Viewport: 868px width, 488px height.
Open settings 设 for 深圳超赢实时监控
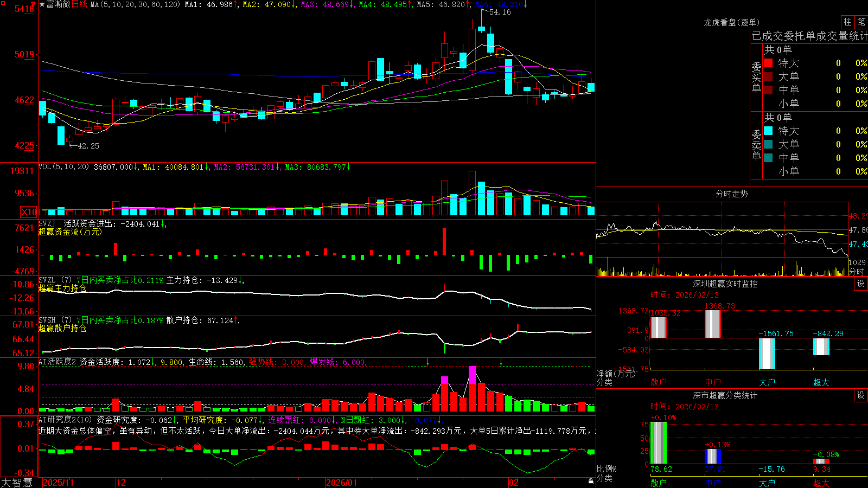point(861,284)
